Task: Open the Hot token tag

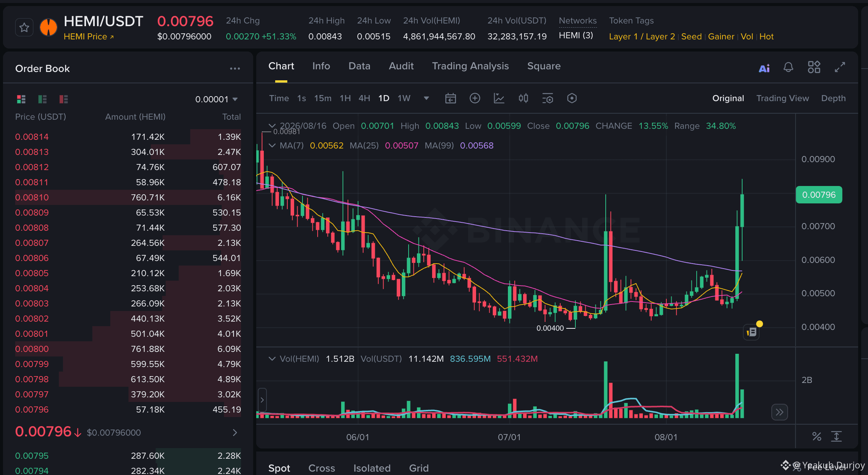Action: 766,37
